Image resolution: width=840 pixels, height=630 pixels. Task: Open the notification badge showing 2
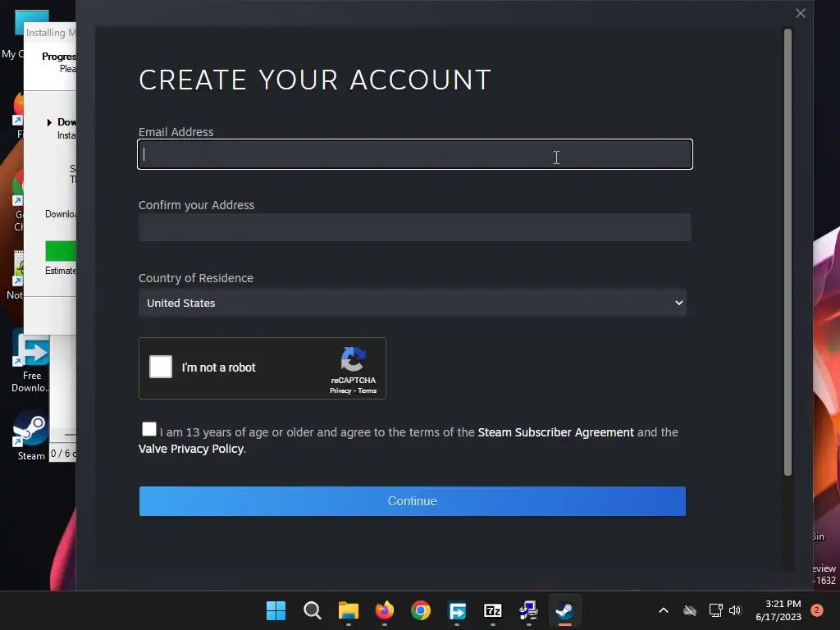tap(817, 610)
